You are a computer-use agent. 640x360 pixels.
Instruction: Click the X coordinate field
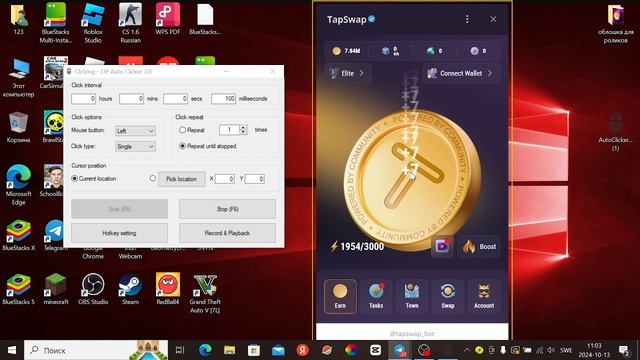[224, 179]
